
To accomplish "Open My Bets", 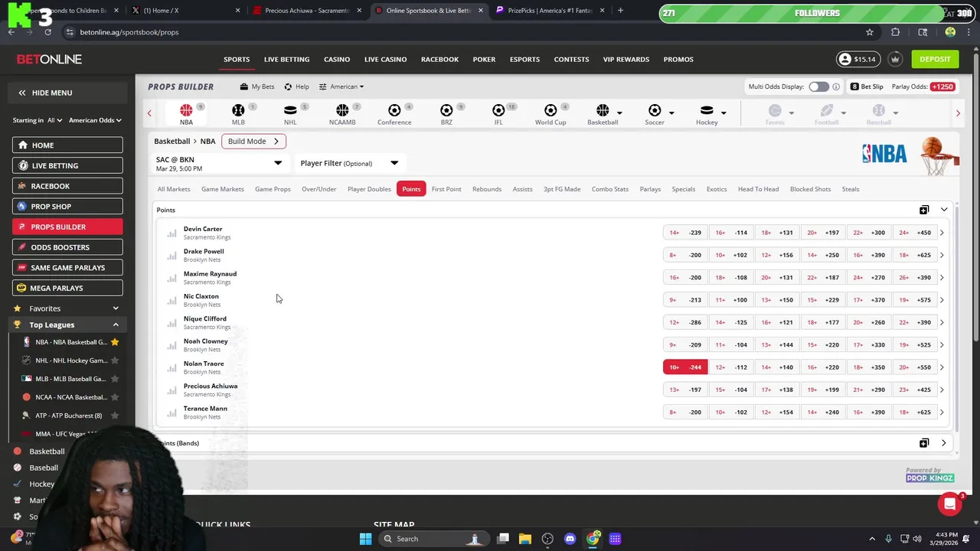I will (x=257, y=86).
